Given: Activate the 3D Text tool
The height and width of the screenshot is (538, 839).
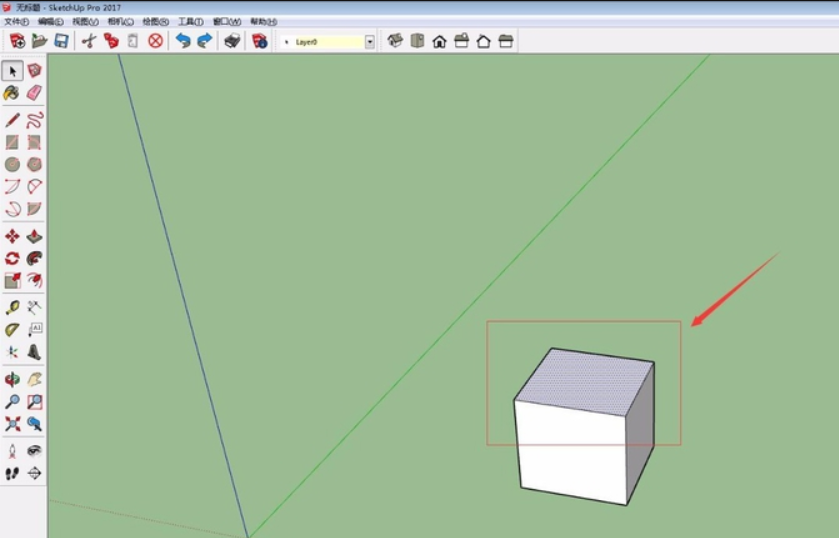Looking at the screenshot, I should (x=34, y=352).
